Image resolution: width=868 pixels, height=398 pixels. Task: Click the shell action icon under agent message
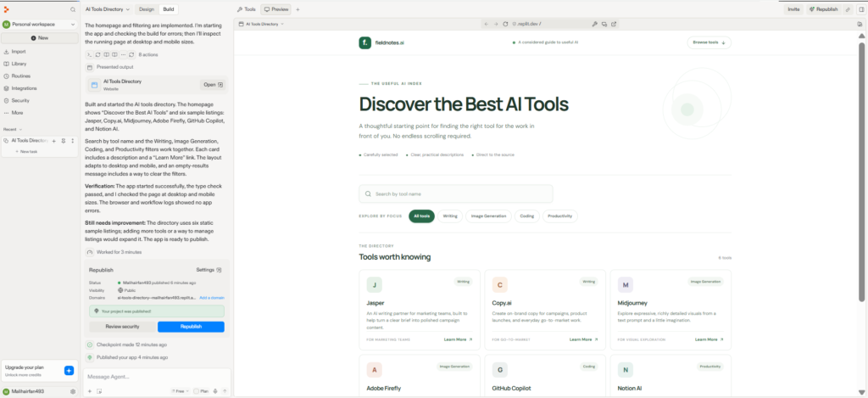(x=89, y=55)
